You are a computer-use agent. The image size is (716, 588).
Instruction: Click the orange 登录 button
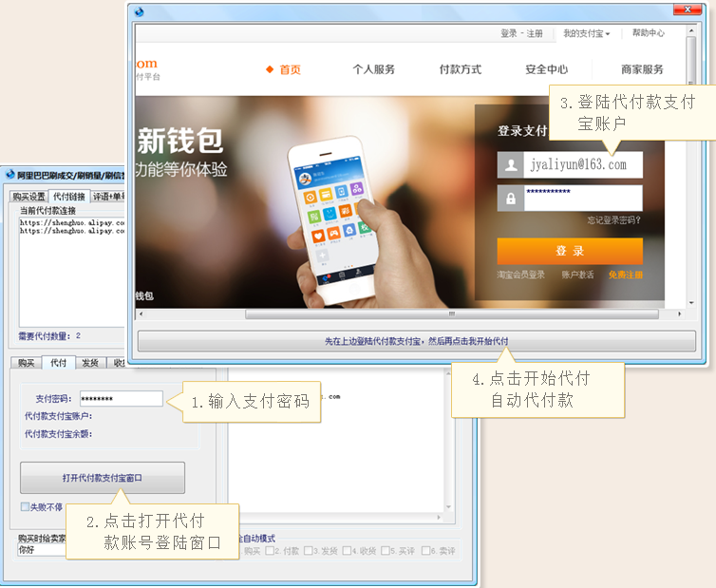570,251
